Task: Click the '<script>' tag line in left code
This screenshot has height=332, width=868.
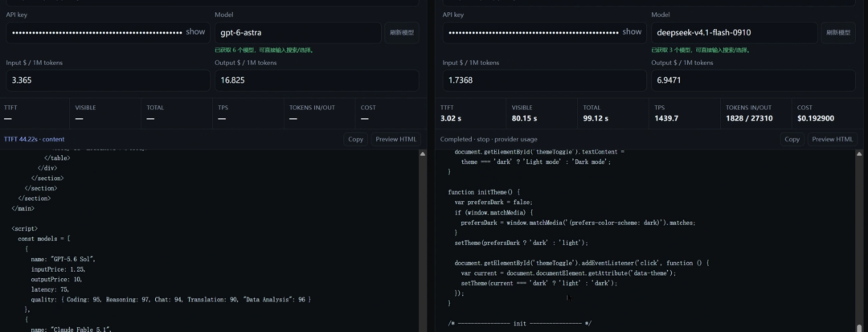Action: coord(25,228)
